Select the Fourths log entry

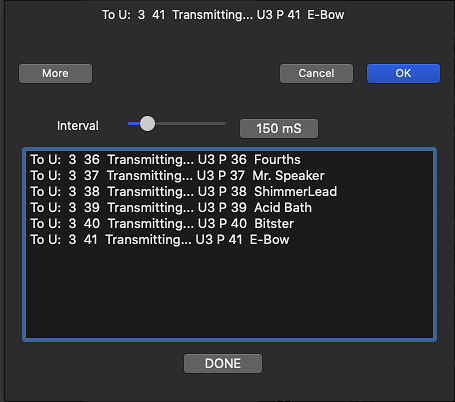click(165, 160)
